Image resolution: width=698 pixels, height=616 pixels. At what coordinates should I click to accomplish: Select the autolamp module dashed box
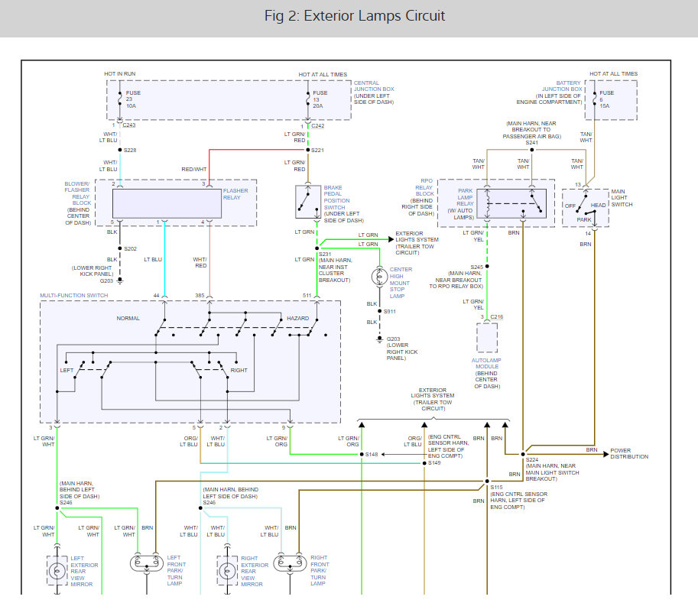(486, 337)
